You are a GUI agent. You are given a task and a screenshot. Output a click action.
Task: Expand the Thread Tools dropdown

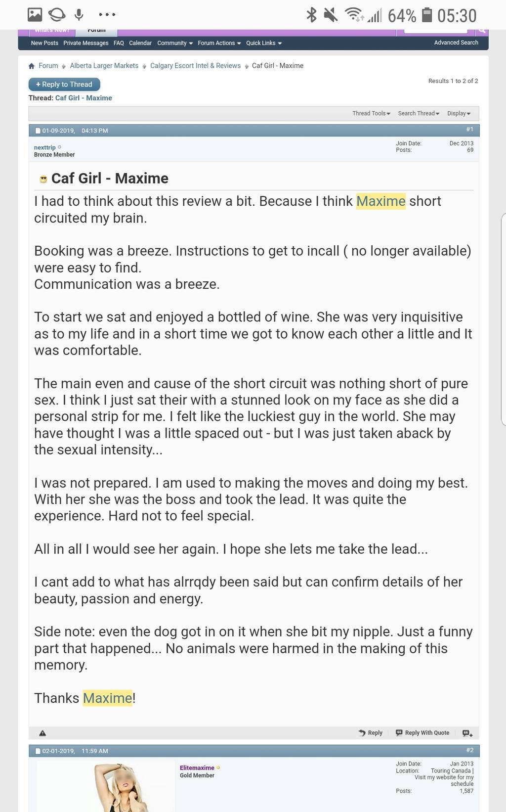371,114
